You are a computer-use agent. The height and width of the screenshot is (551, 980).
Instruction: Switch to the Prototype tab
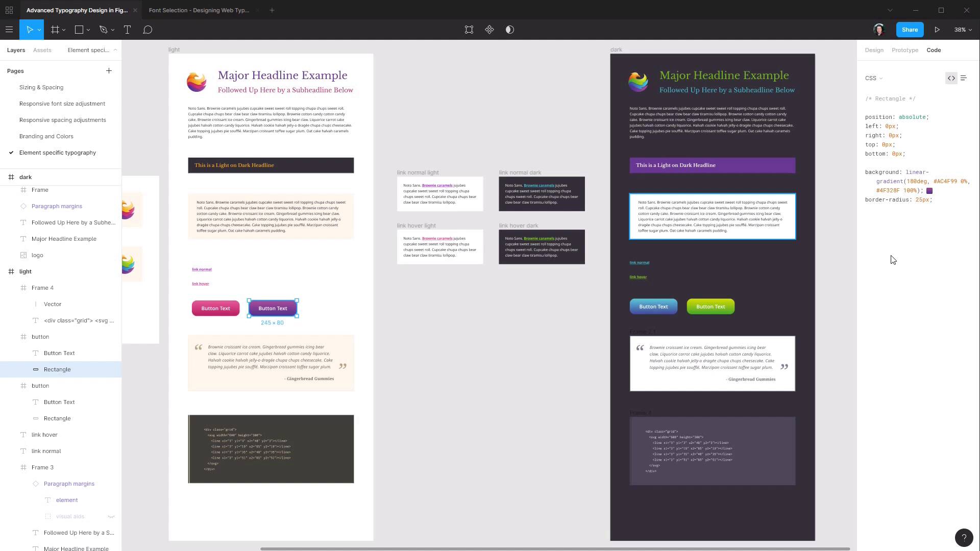pos(904,50)
